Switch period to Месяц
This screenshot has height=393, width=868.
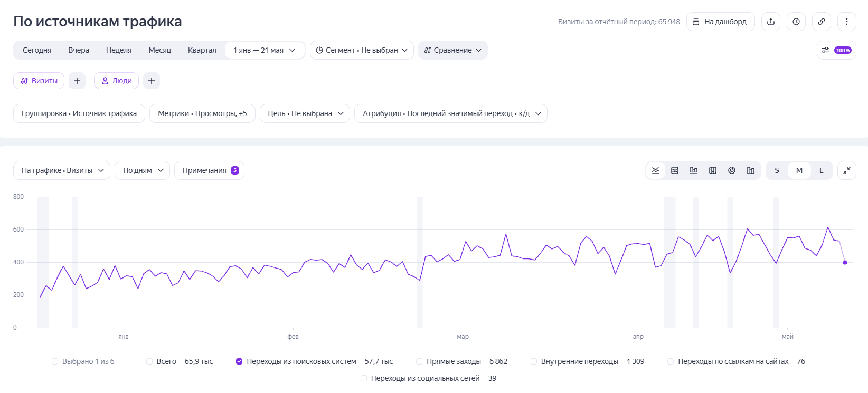coord(160,50)
